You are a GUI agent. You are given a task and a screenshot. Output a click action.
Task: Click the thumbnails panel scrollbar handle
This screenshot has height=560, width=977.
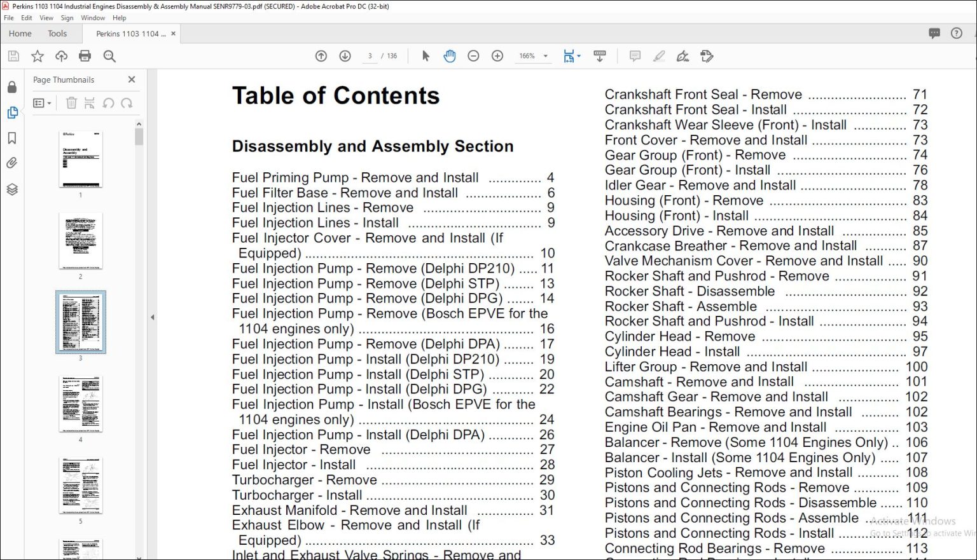(139, 137)
